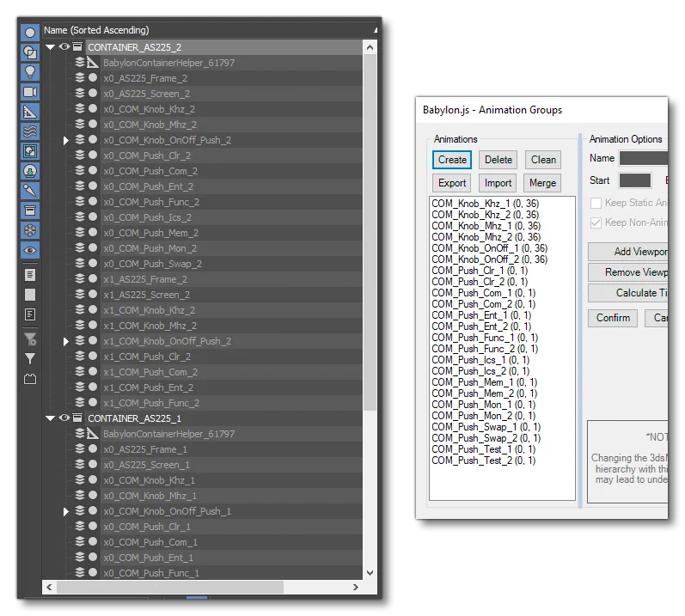This screenshot has height=616, width=685.
Task: Toggle the Display Shapes filter icon
Action: [x=30, y=52]
